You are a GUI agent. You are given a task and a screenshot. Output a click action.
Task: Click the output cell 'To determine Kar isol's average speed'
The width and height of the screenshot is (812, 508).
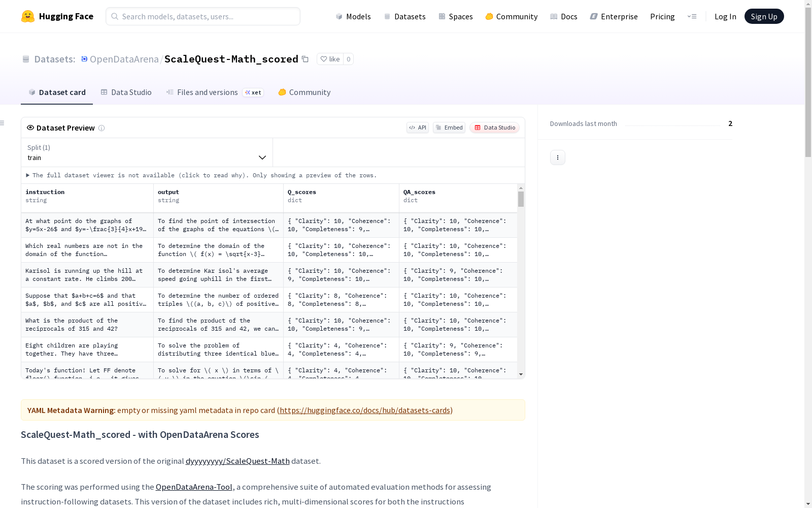click(219, 275)
